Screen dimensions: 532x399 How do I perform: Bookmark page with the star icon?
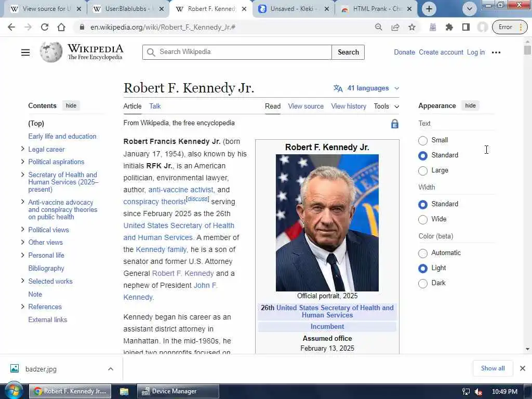[412, 27]
